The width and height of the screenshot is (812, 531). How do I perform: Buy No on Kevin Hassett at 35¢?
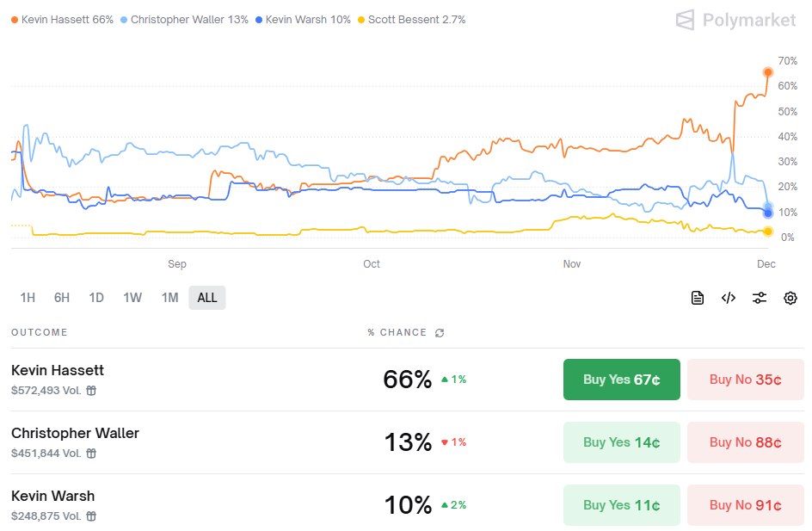pyautogui.click(x=745, y=380)
